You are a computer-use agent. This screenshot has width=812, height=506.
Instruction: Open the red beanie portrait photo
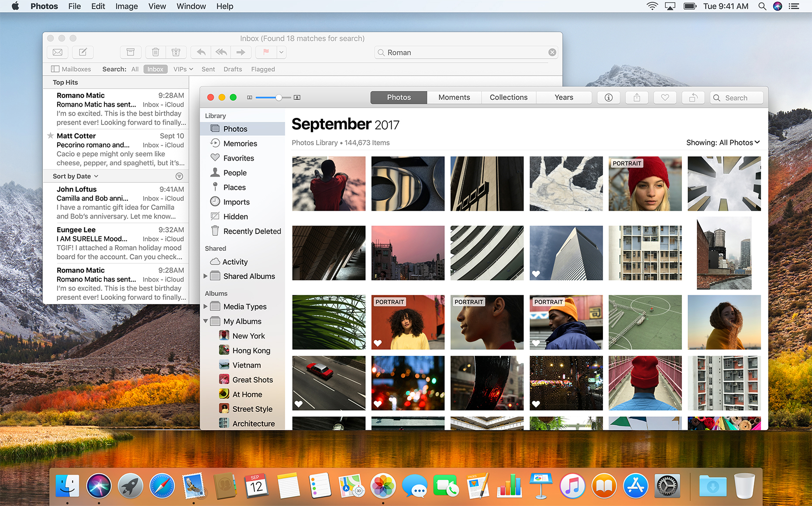point(645,184)
